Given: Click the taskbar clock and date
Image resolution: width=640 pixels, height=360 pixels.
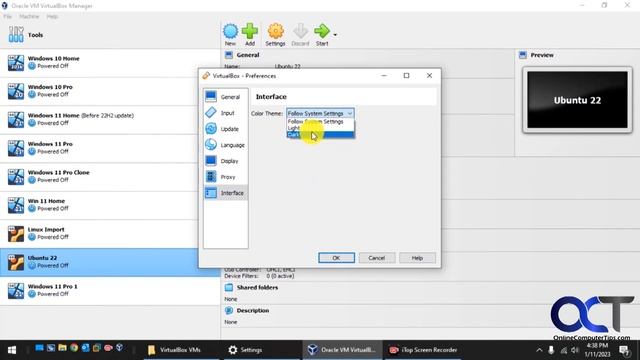Looking at the screenshot, I should click(x=597, y=350).
